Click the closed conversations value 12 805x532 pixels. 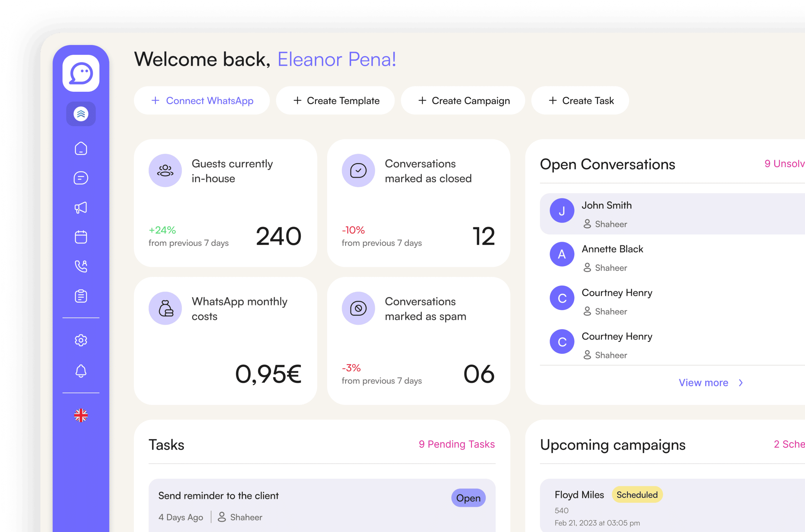point(483,236)
